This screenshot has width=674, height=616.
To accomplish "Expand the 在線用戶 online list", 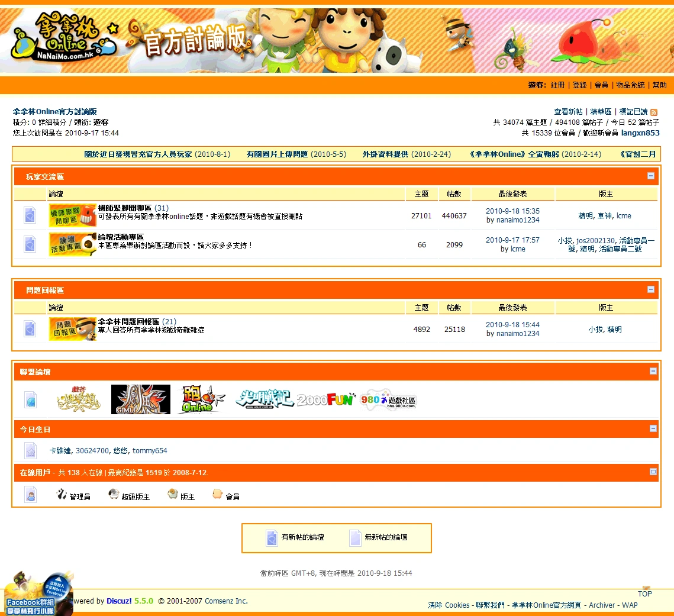I will click(x=653, y=472).
